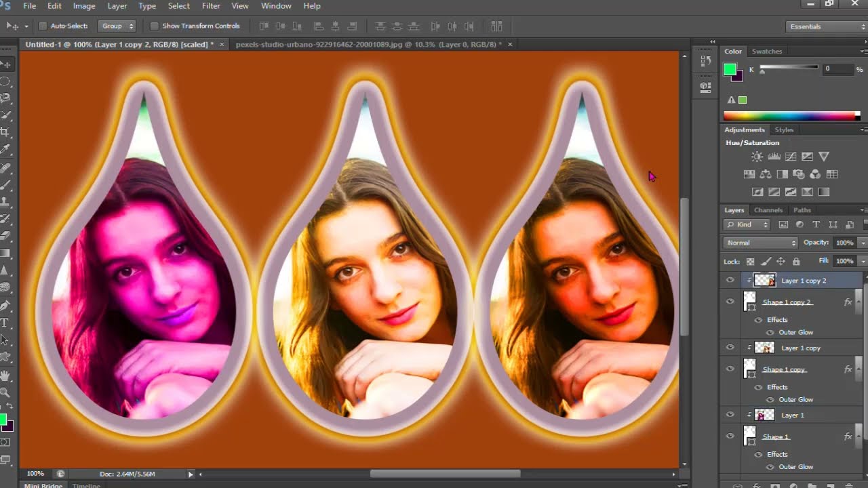
Task: Select the Move tool in the toolbox
Action: point(5,64)
